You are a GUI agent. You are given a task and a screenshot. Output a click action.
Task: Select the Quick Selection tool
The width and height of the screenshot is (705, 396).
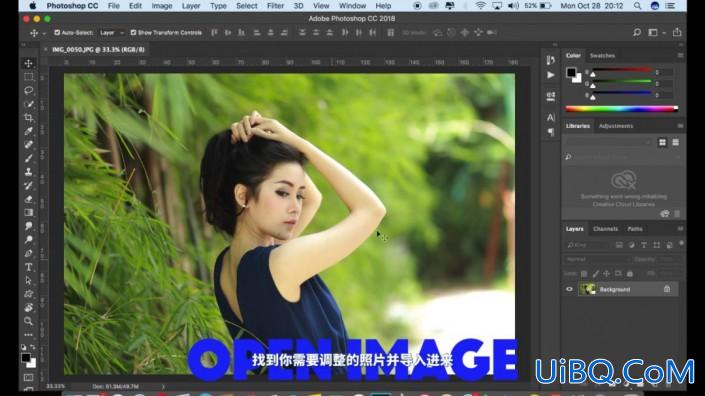coord(28,104)
